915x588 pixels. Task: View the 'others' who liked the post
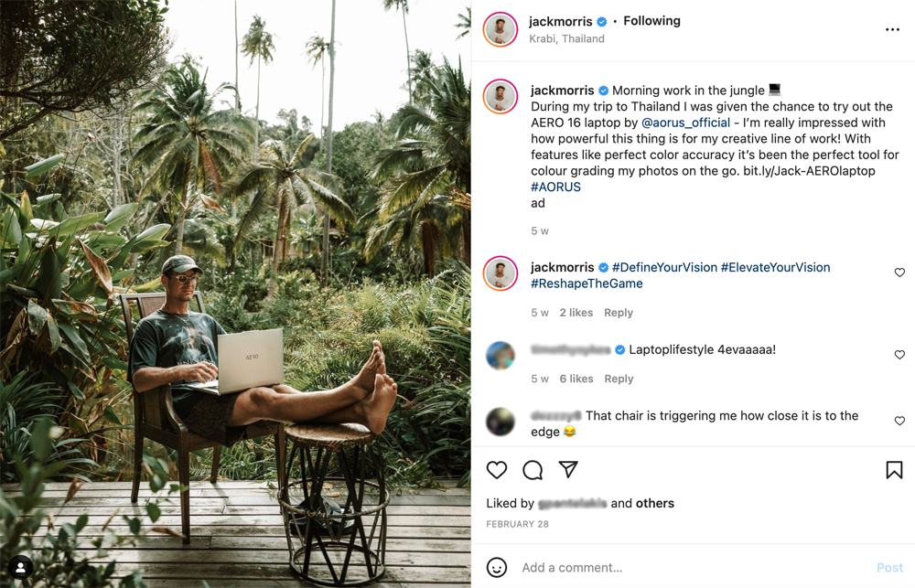[x=655, y=503]
